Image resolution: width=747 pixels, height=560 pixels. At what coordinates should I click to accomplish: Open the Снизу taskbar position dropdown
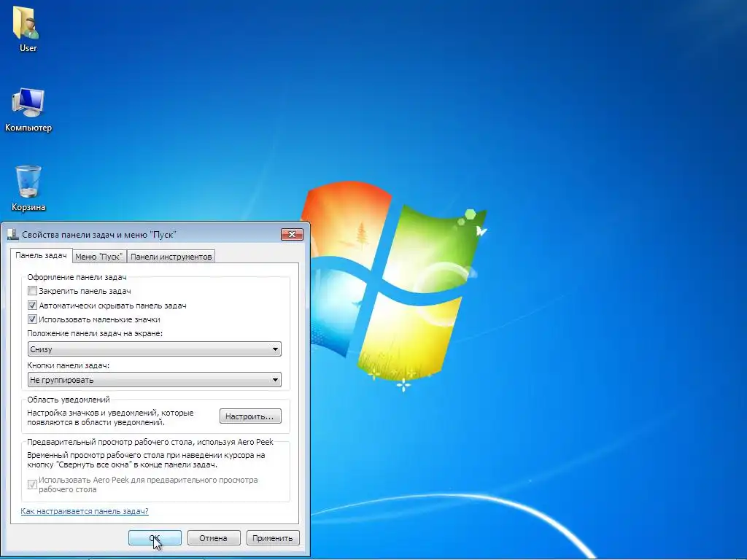point(155,349)
